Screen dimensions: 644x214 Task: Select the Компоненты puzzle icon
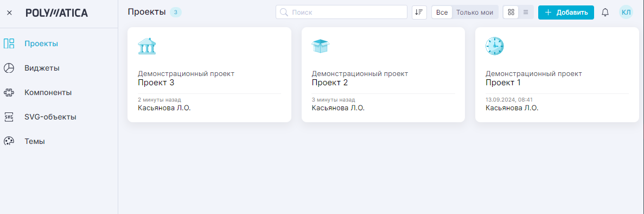tap(9, 92)
